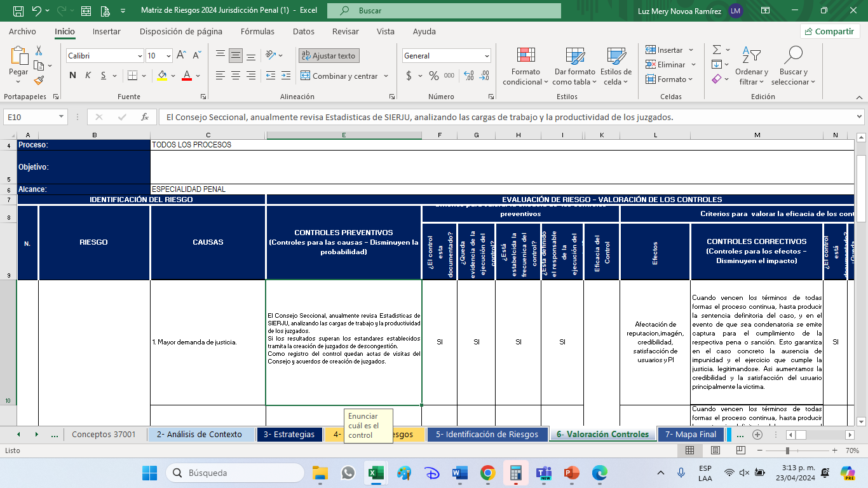The width and height of the screenshot is (868, 488).
Task: Open Combinar y centrar dropdown arrow
Action: point(385,76)
